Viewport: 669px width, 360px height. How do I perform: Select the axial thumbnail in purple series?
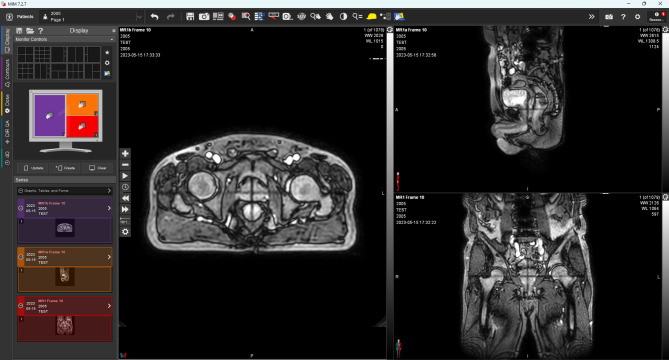(65, 228)
